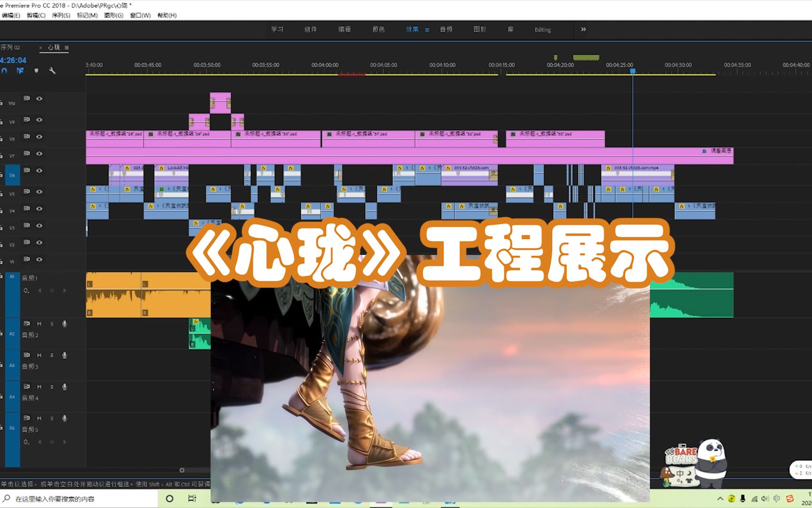812x508 pixels.
Task: Open the 帮助(H) menu
Action: click(x=167, y=15)
